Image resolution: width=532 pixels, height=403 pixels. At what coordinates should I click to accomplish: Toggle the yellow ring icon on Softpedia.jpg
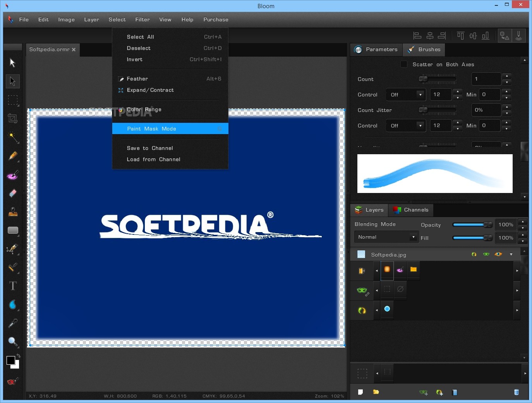click(474, 254)
